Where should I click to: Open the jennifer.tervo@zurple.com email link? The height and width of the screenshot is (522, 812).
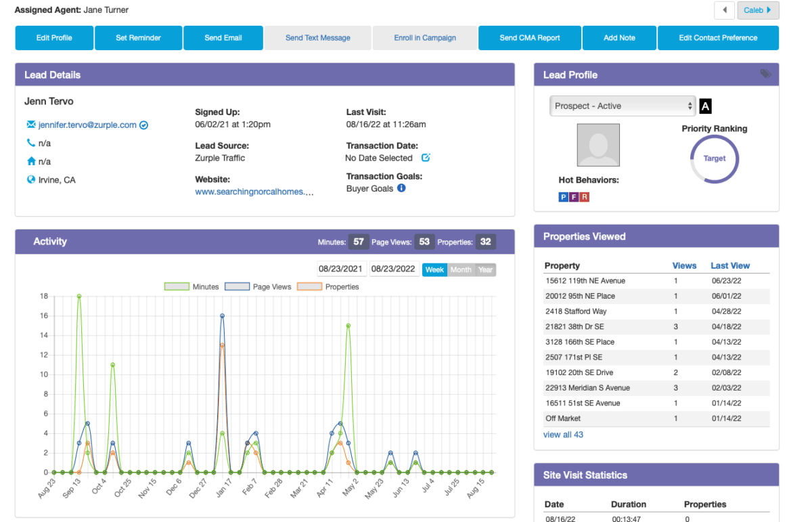click(87, 125)
